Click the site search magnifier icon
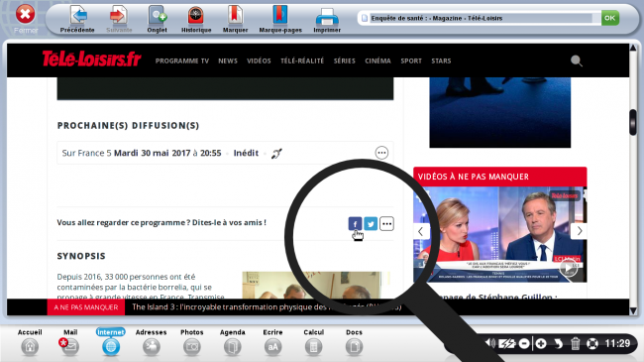 [x=577, y=60]
